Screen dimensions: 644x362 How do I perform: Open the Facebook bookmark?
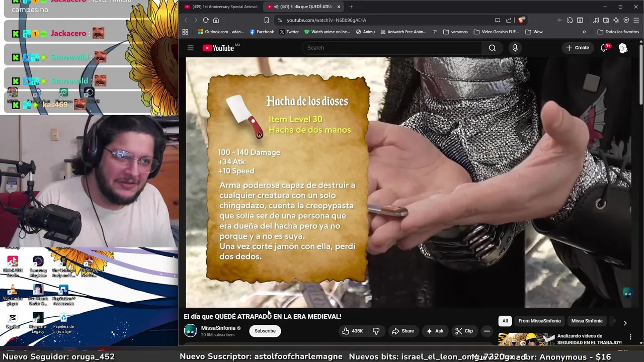[x=262, y=32]
